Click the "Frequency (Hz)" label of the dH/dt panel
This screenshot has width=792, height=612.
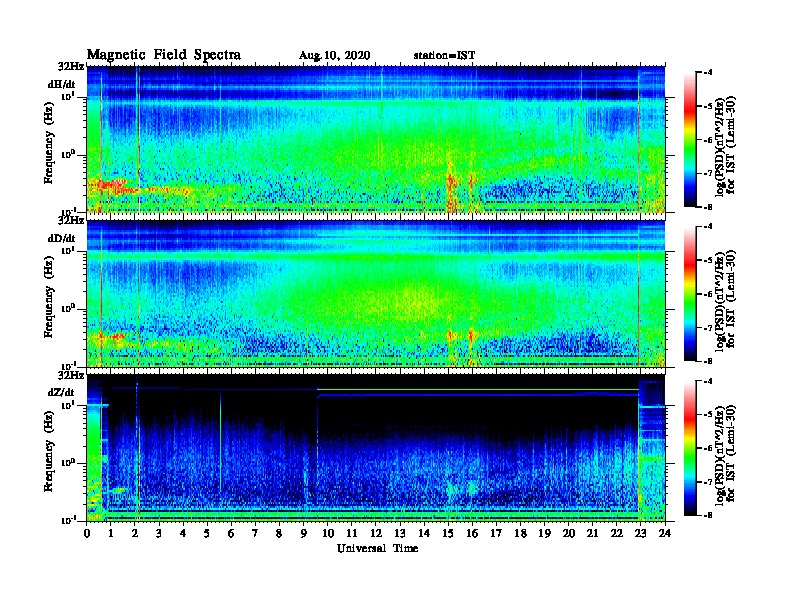coord(48,143)
